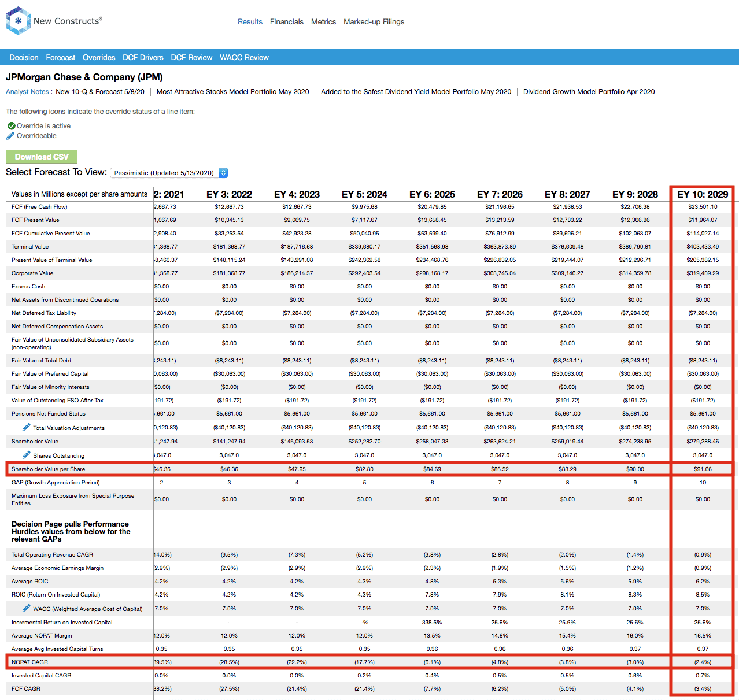This screenshot has width=739, height=700.
Task: Click the 'Fair Value of Preferred Capital' row label
Action: coord(50,374)
